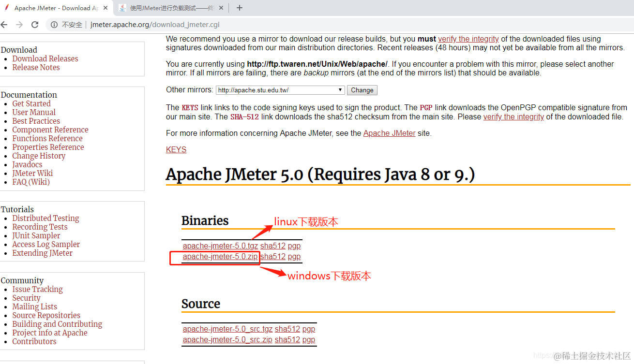Open the first verify the integrity link
The image size is (634, 364).
pyautogui.click(x=468, y=39)
